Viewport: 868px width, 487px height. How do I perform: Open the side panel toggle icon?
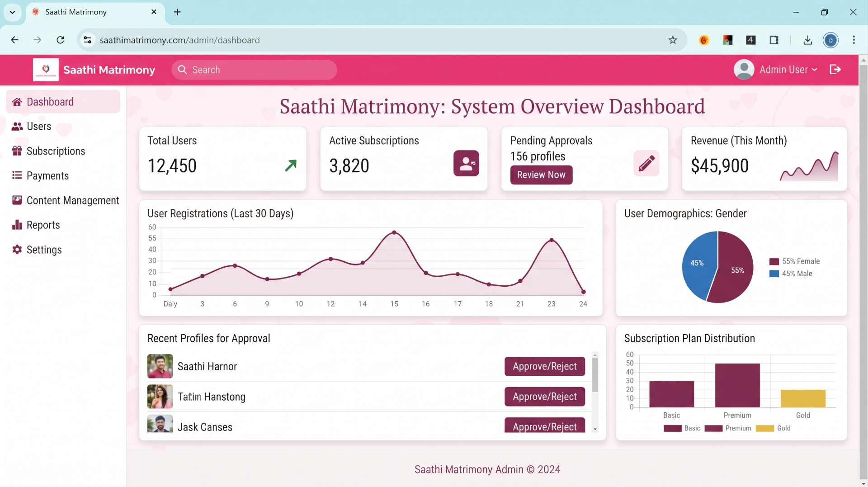(774, 40)
